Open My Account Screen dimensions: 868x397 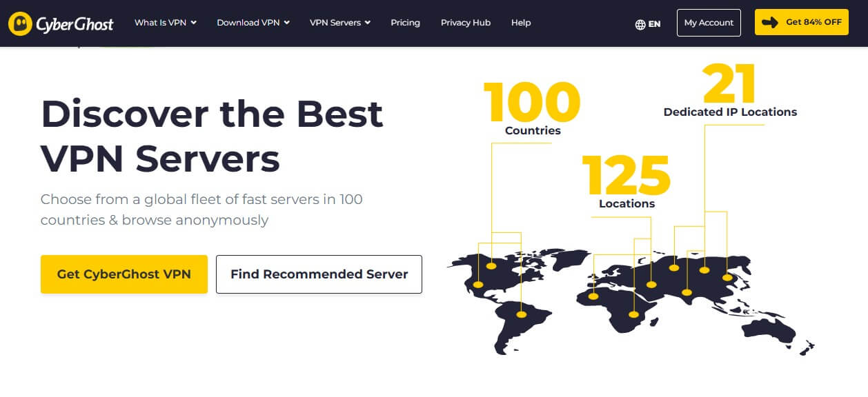coord(709,22)
